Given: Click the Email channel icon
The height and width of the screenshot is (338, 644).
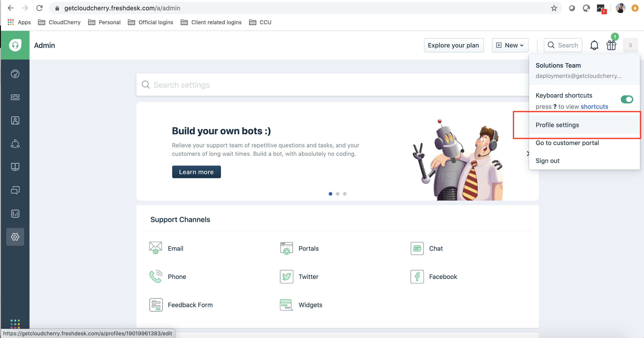Looking at the screenshot, I should pyautogui.click(x=155, y=248).
